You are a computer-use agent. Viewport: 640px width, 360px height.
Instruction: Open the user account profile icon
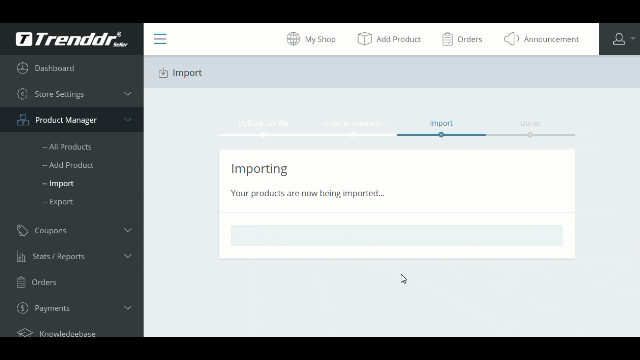[x=619, y=39]
